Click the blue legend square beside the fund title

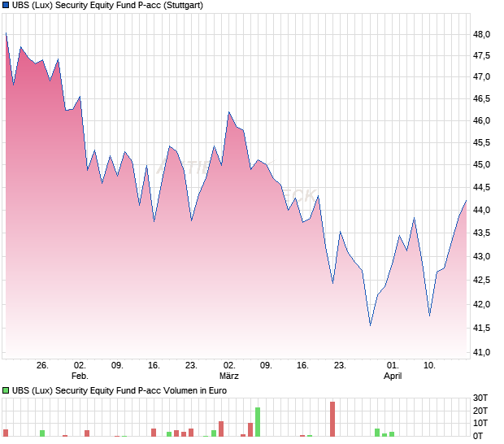[6, 5]
